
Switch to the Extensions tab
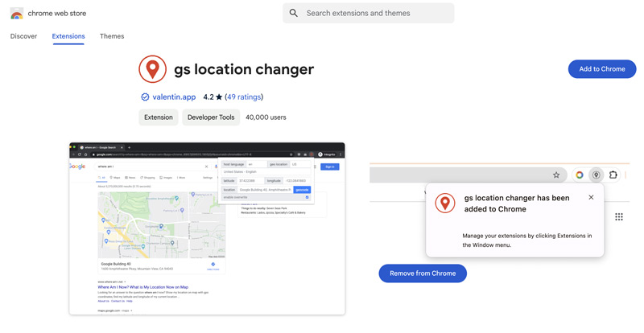coord(68,36)
